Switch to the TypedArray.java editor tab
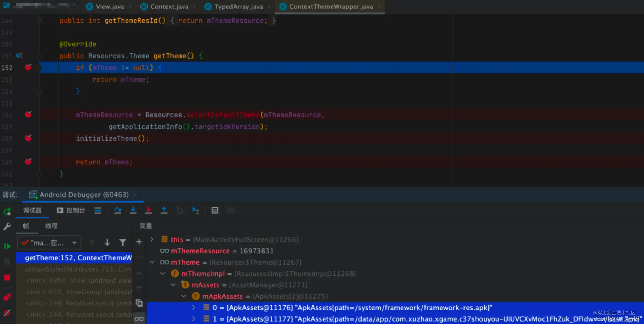644x324 pixels. point(238,7)
